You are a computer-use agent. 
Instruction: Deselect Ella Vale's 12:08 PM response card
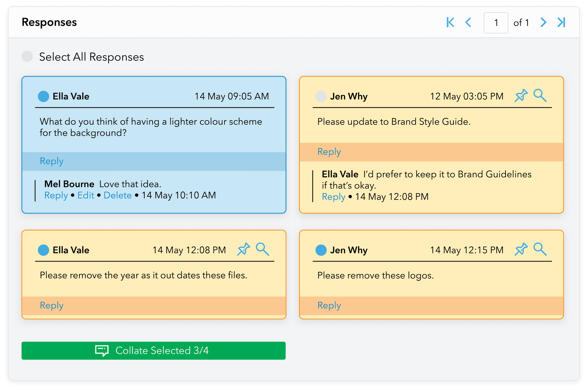point(44,250)
